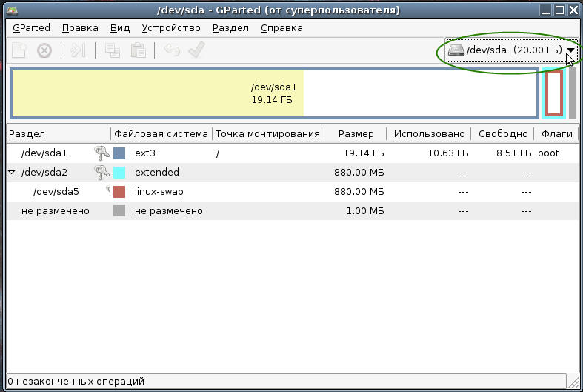Click the Точка монтирования column header
This screenshot has width=583, height=392.
pyautogui.click(x=267, y=134)
